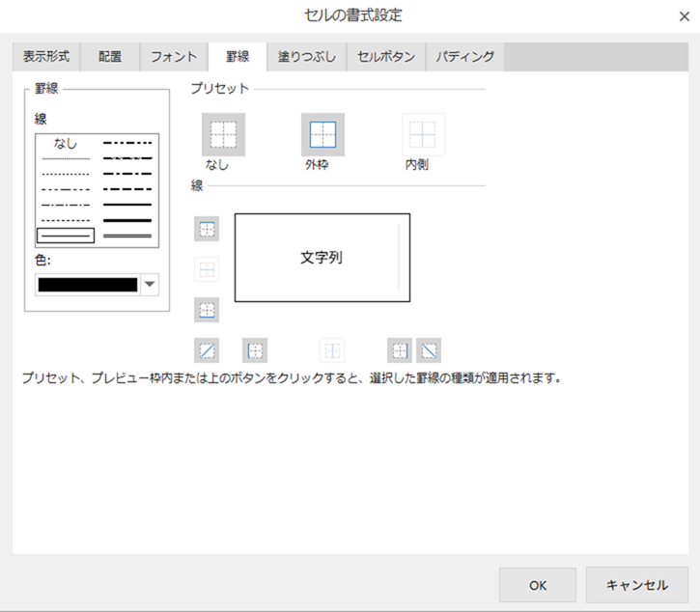Choose the thickest solid line style

pos(127,220)
